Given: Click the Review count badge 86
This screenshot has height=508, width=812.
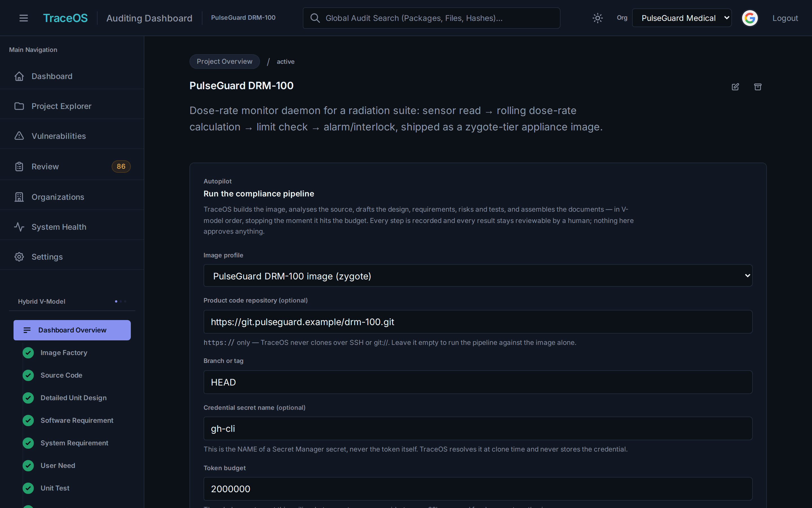Looking at the screenshot, I should [x=121, y=166].
